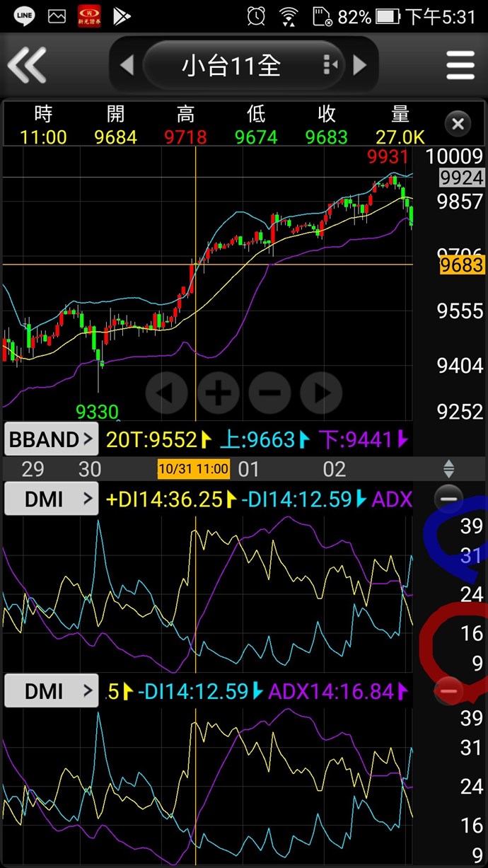This screenshot has height=868, width=488.
Task: Click the 10/31 11:00 time marker
Action: 193,469
